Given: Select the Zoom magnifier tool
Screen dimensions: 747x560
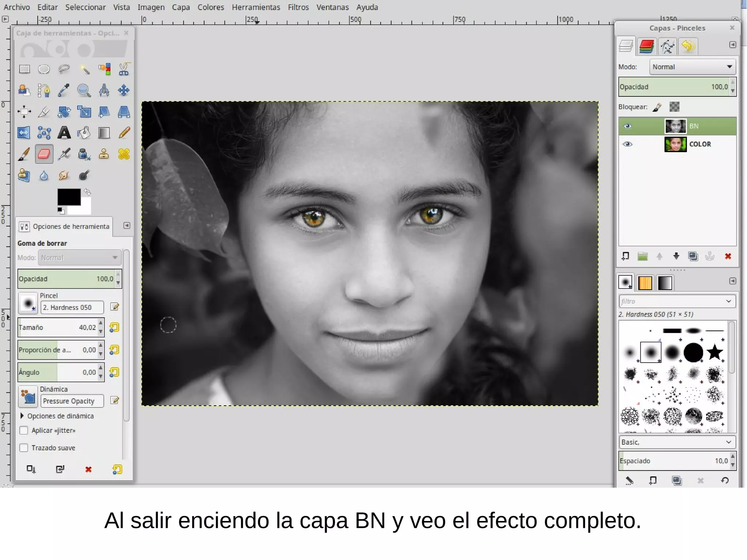Looking at the screenshot, I should pos(84,90).
